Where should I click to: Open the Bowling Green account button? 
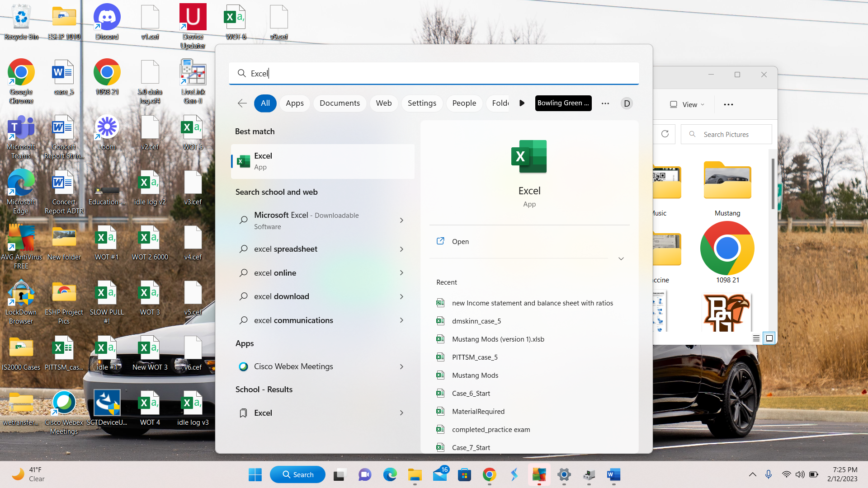563,103
